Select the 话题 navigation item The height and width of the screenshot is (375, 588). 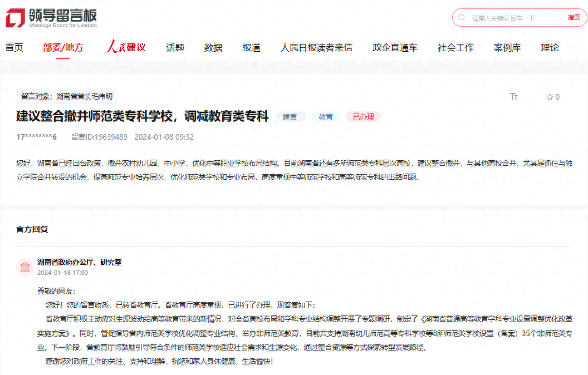tap(175, 47)
